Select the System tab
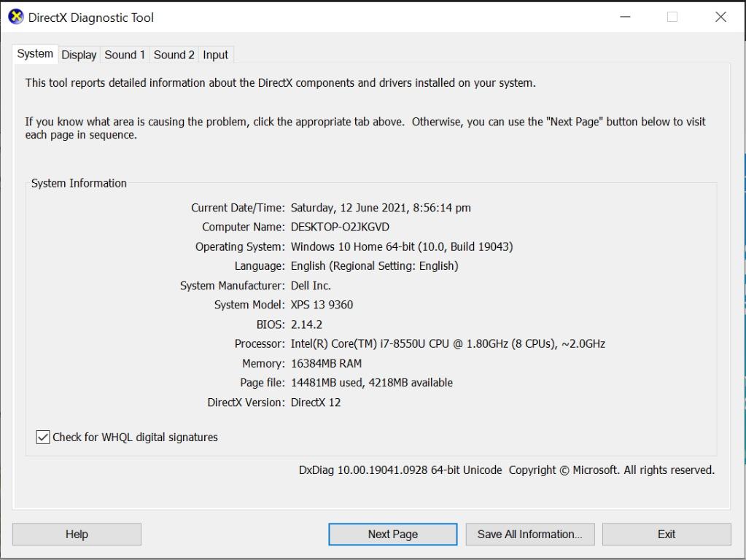The height and width of the screenshot is (560, 746). pos(34,53)
